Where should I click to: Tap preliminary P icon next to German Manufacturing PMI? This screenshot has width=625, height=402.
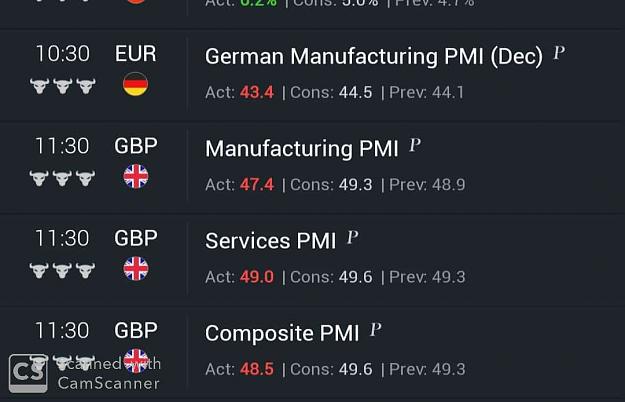click(x=559, y=53)
